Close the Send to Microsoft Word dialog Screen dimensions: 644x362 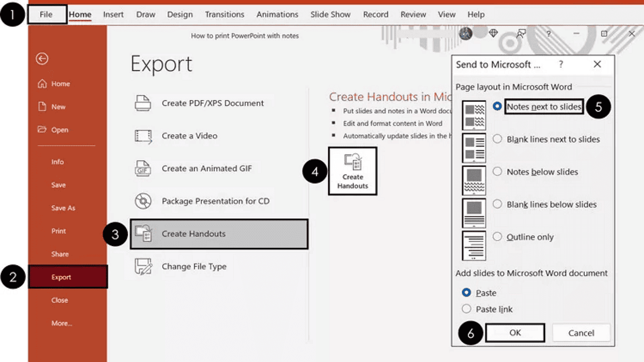597,65
